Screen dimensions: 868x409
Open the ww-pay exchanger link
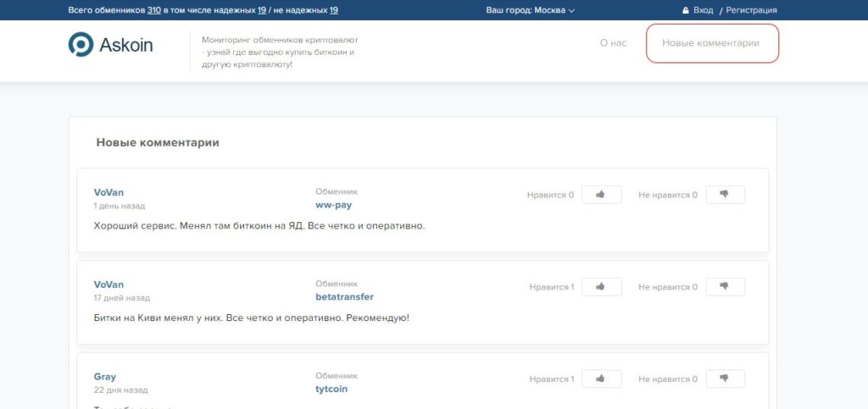[333, 205]
